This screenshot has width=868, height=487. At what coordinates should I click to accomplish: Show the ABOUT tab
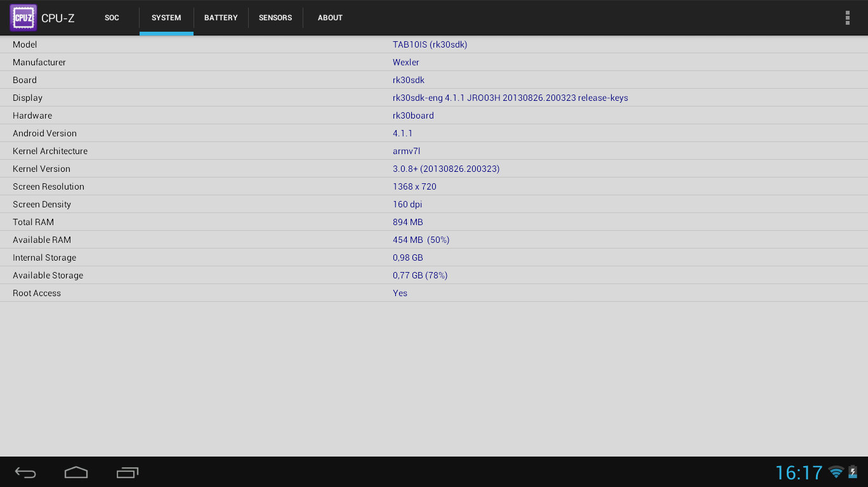coord(330,18)
